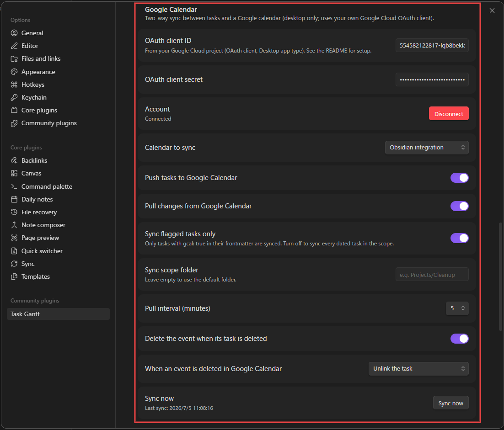Click the Daily notes calendar icon

14,199
